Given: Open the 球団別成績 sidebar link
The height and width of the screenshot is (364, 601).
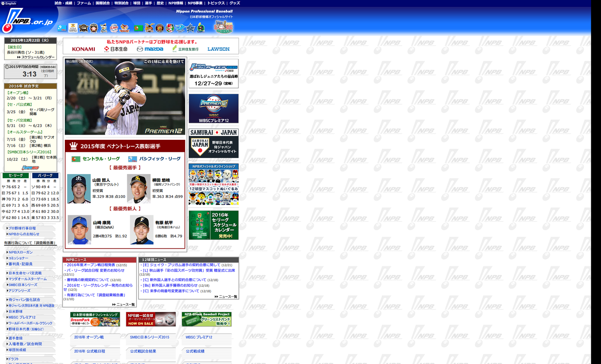Looking at the screenshot, I should point(16,350).
